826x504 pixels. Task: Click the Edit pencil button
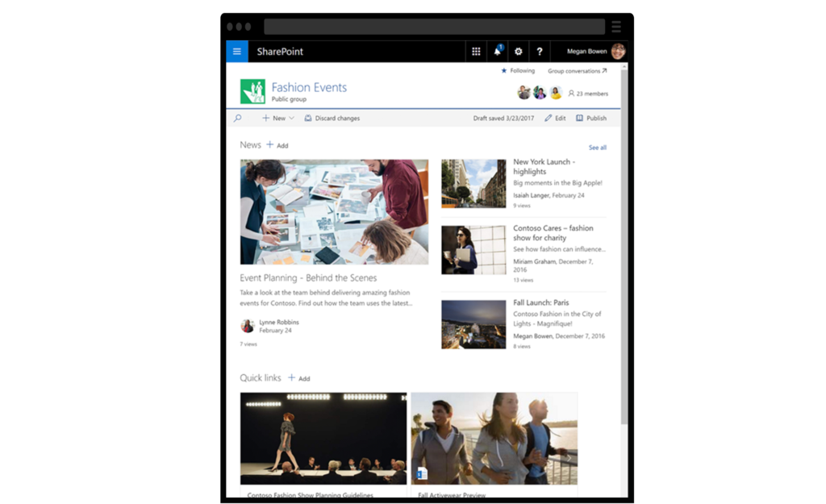coord(555,119)
